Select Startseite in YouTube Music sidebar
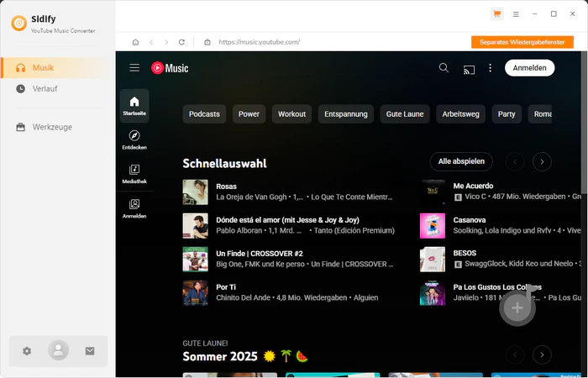Viewport: 588px width, 378px height. pyautogui.click(x=134, y=106)
